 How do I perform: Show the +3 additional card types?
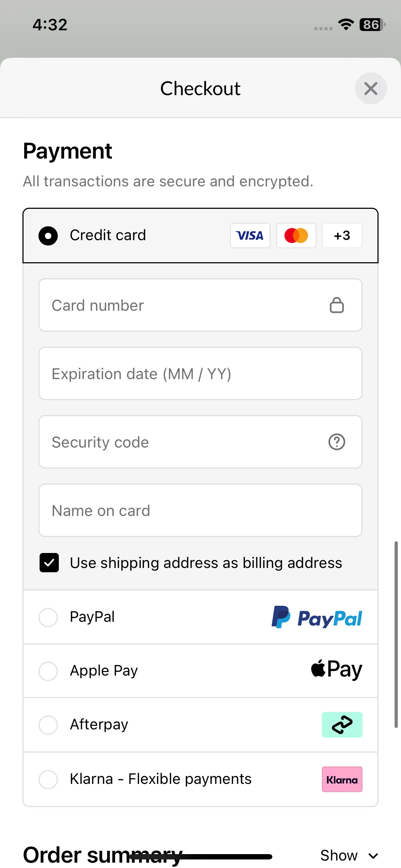(342, 236)
